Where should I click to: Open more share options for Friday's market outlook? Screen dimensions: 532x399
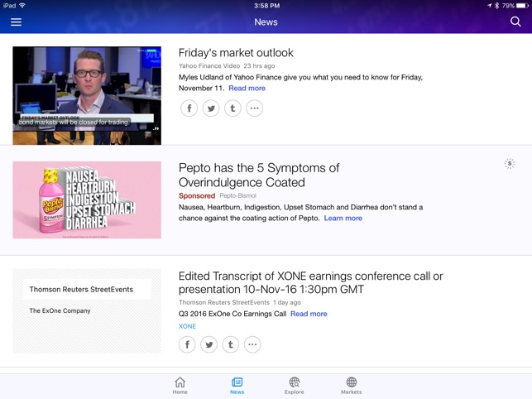pyautogui.click(x=255, y=108)
